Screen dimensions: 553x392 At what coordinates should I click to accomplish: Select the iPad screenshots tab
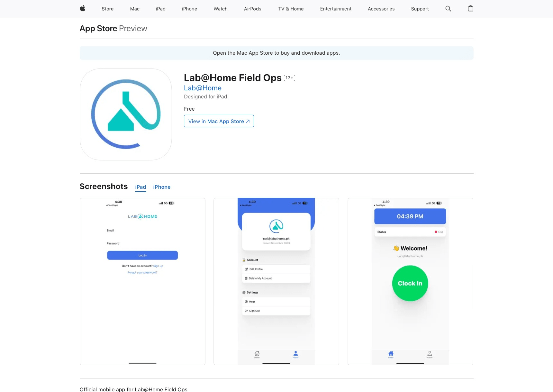point(141,187)
